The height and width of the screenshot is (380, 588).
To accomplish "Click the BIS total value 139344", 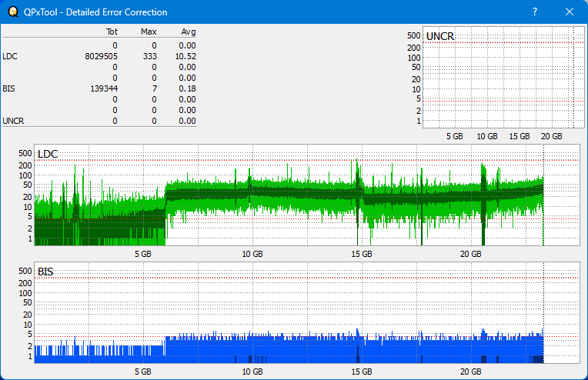I will [x=104, y=88].
